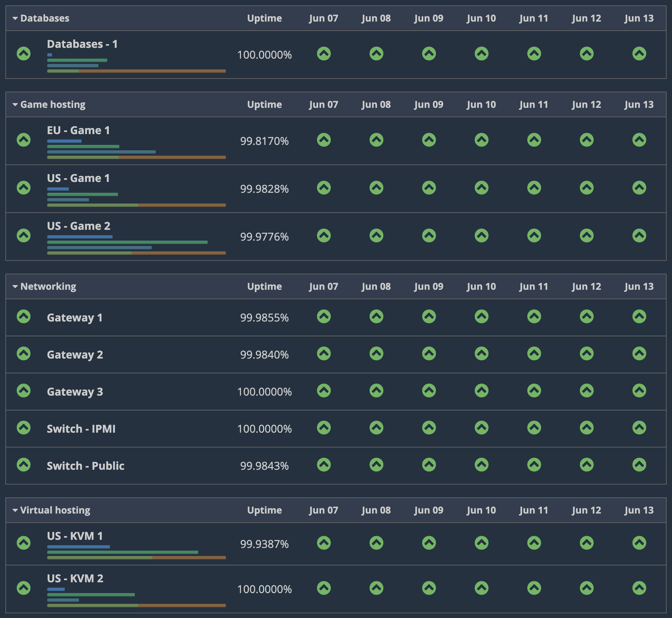Click Switch - Public Jun 11 status icon
This screenshot has height=618, width=672.
[x=534, y=465]
